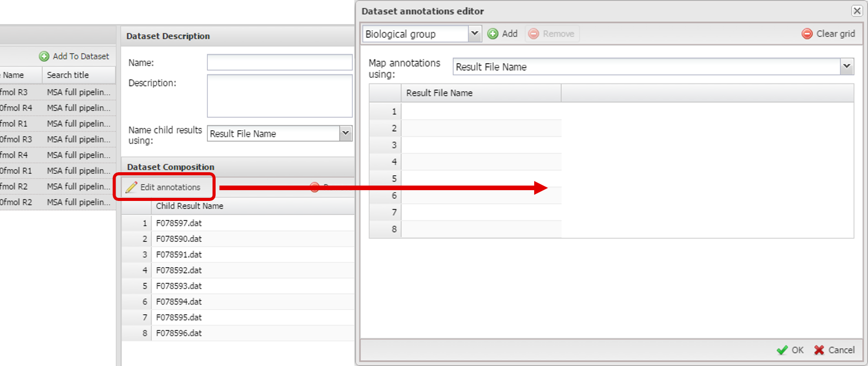The width and height of the screenshot is (868, 366).
Task: Select the fmol R3 search result row
Action: [58, 92]
